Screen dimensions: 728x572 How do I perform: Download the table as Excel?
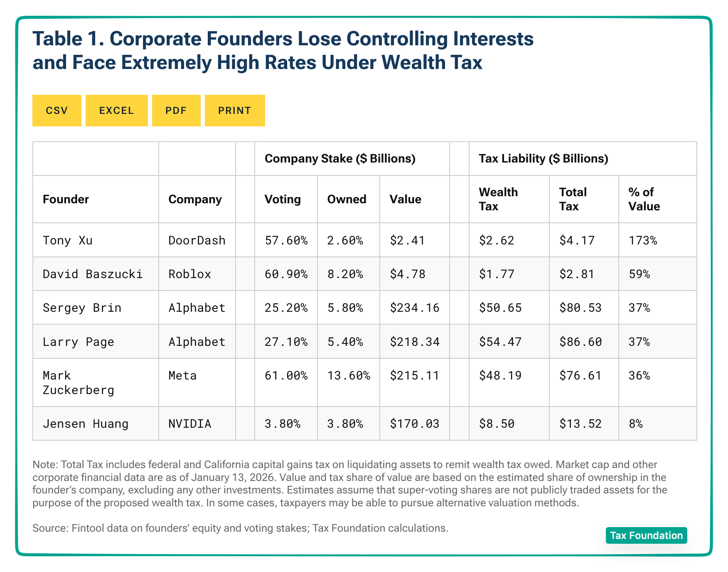tap(116, 111)
